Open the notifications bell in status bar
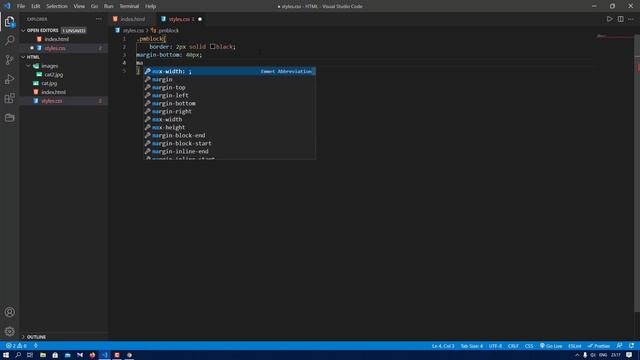The height and width of the screenshot is (360, 640). pos(631,346)
